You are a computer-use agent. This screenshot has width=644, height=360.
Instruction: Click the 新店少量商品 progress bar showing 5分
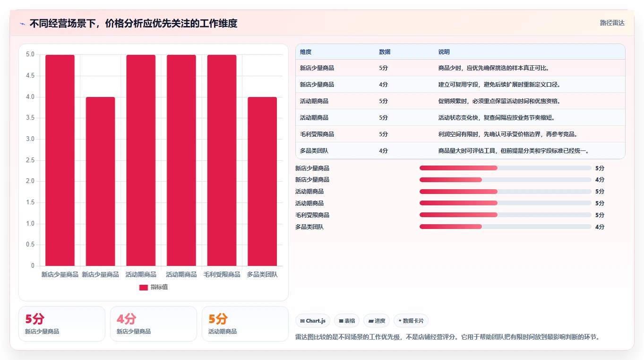[506, 168]
